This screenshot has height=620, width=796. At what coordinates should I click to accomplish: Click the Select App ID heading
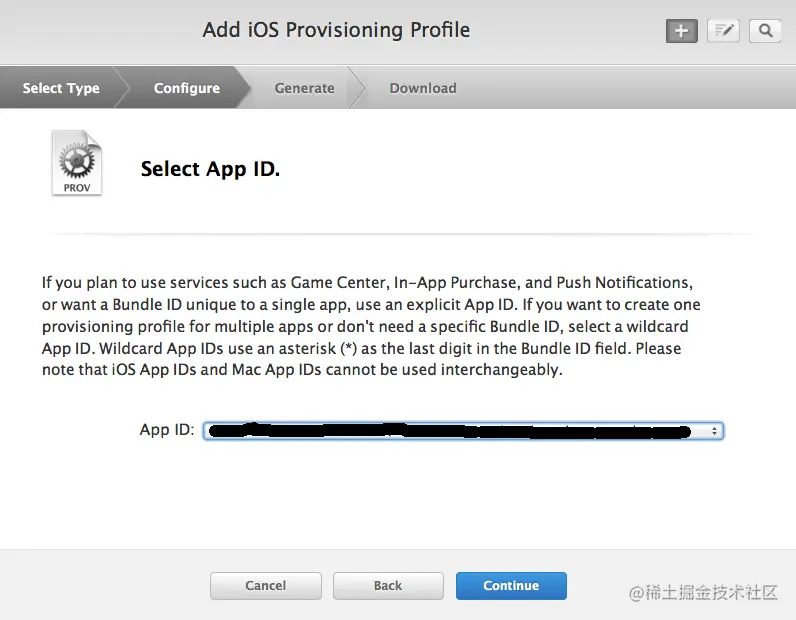[210, 169]
